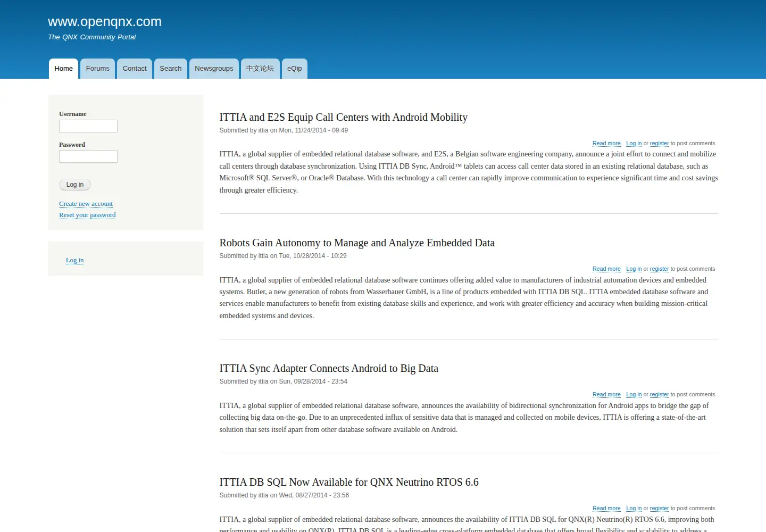
Task: Click the text 'Submitted by ittia on Tue, 10/28/2014 - 10:29'
Action: pyautogui.click(x=283, y=256)
